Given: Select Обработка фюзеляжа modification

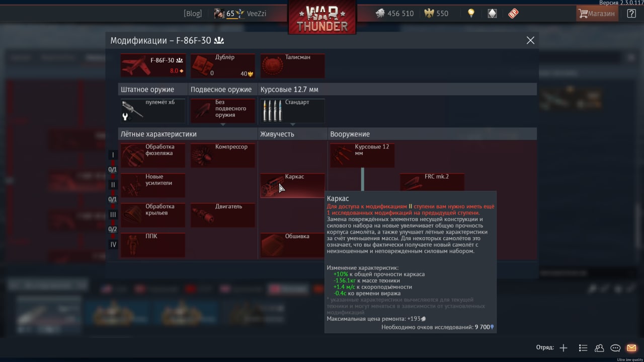Looking at the screenshot, I should click(153, 156).
